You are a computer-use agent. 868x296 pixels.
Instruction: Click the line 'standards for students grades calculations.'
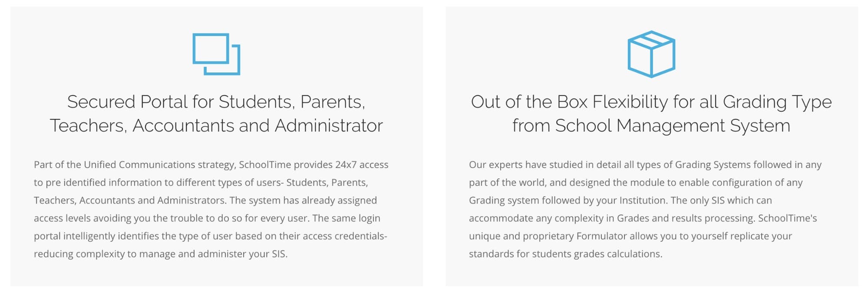565,254
